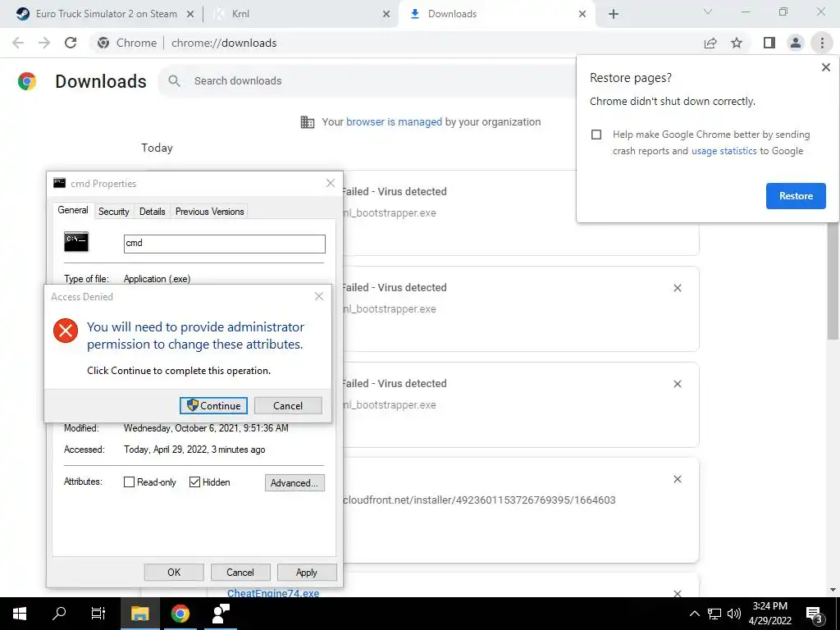This screenshot has height=630, width=840.
Task: Close the Downloads tab
Action: 582,14
